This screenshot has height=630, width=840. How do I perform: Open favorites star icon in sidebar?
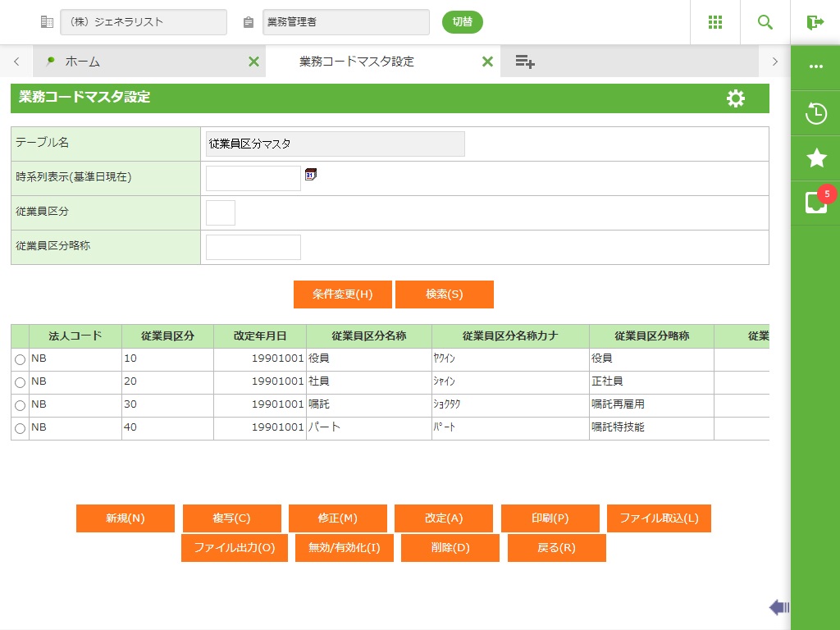point(815,158)
